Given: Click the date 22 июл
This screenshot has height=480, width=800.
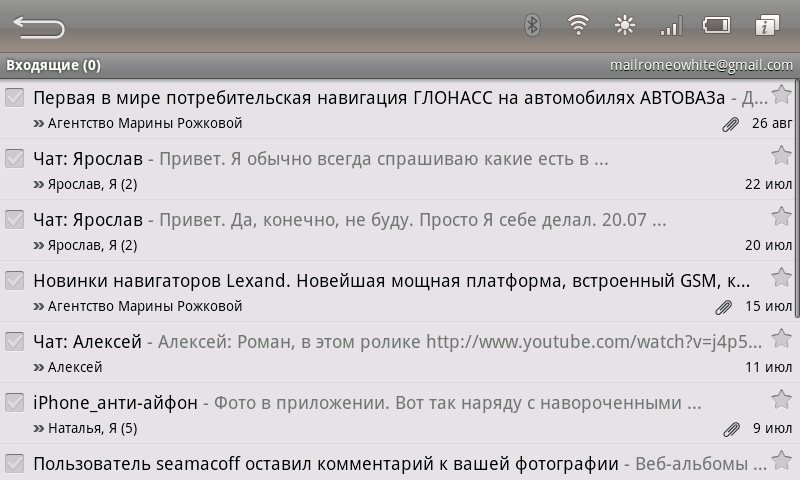Looking at the screenshot, I should pos(768,184).
